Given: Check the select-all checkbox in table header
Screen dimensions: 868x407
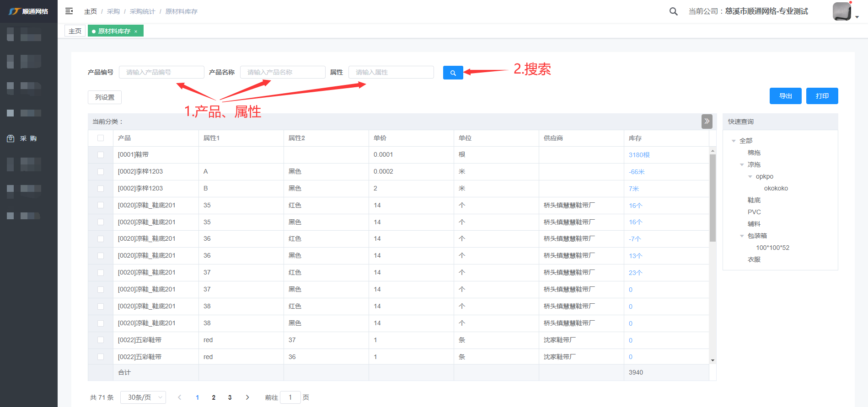Looking at the screenshot, I should point(101,138).
